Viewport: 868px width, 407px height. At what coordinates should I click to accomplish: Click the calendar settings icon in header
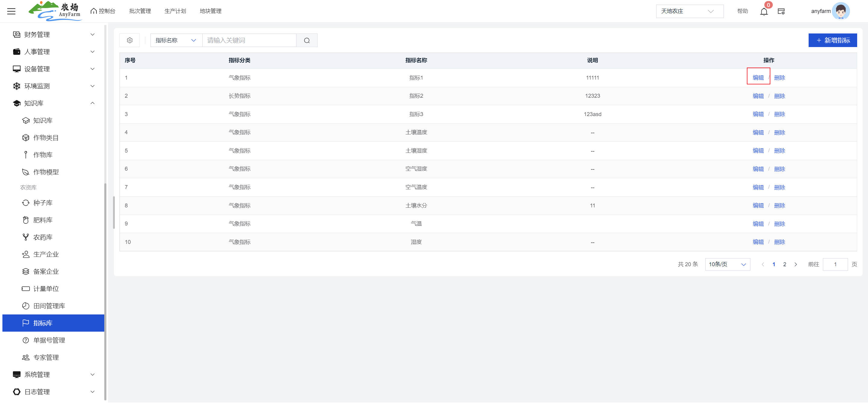(x=781, y=11)
